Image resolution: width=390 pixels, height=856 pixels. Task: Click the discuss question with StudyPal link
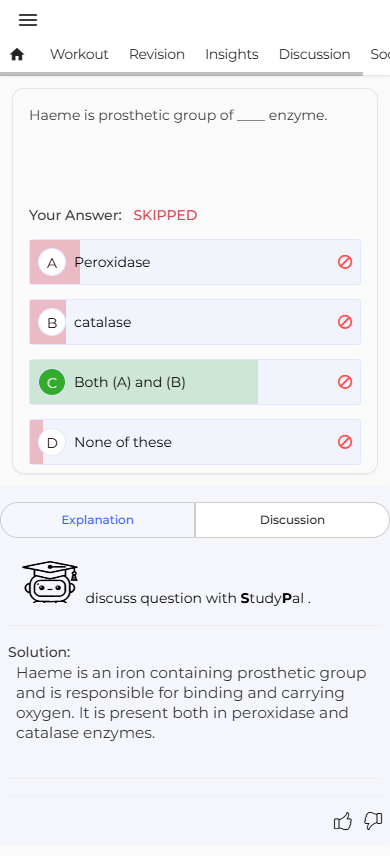coord(198,598)
